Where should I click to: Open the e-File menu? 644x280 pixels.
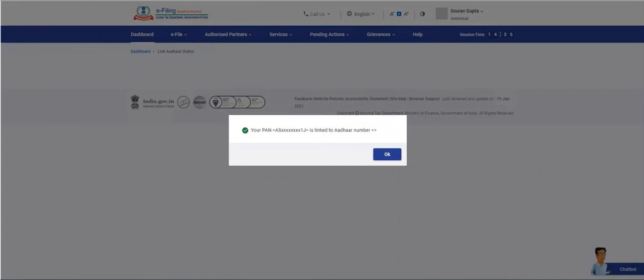coord(178,35)
